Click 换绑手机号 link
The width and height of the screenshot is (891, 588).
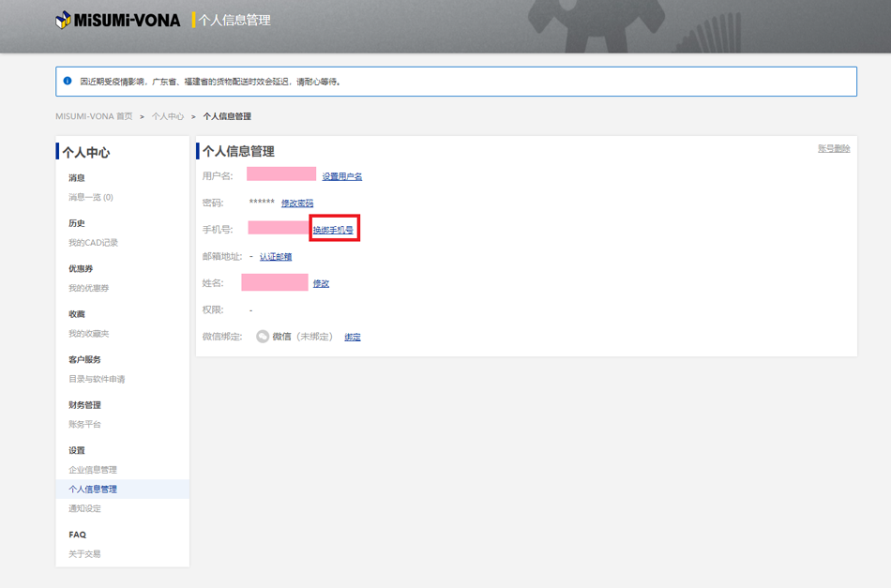pos(333,230)
